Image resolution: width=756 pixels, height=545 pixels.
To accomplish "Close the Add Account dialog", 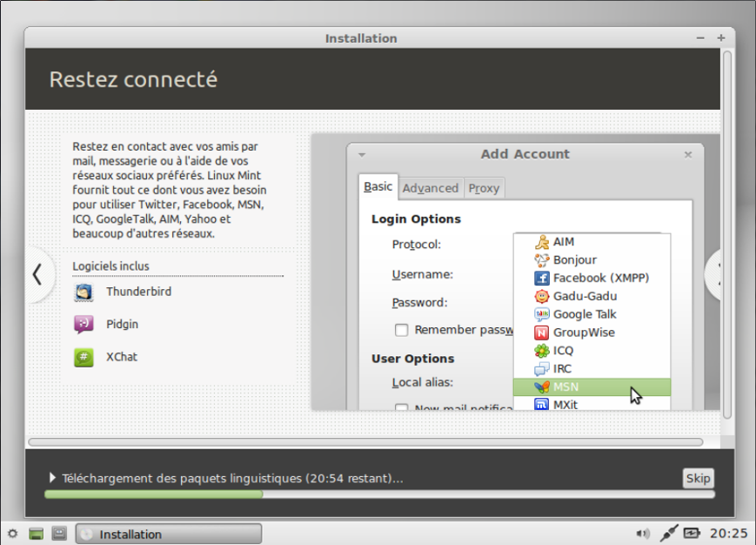I will click(x=688, y=155).
